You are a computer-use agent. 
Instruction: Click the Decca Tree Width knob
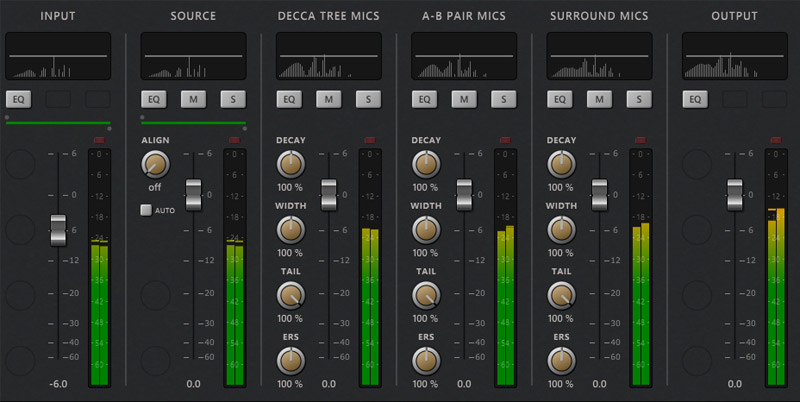[290, 230]
